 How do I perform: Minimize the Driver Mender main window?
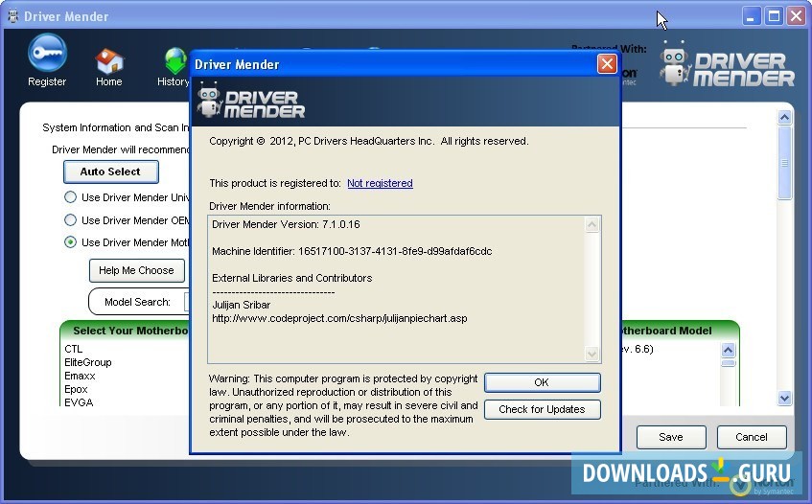(751, 16)
